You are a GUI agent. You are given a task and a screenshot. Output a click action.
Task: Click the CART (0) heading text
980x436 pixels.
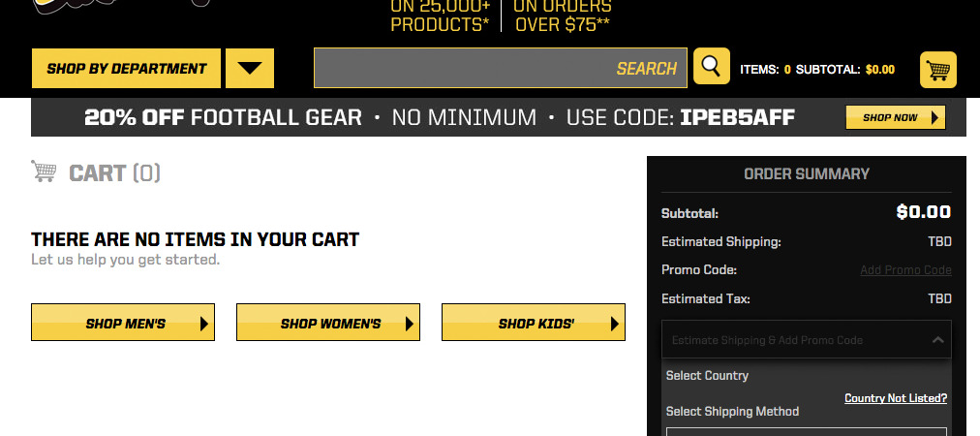(x=114, y=173)
